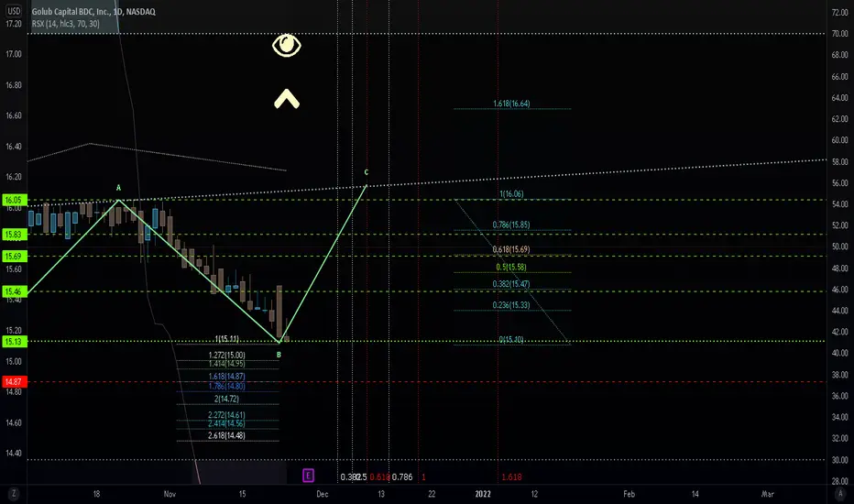
Task: Click the 1.786(14.80) extension label
Action: tap(226, 387)
